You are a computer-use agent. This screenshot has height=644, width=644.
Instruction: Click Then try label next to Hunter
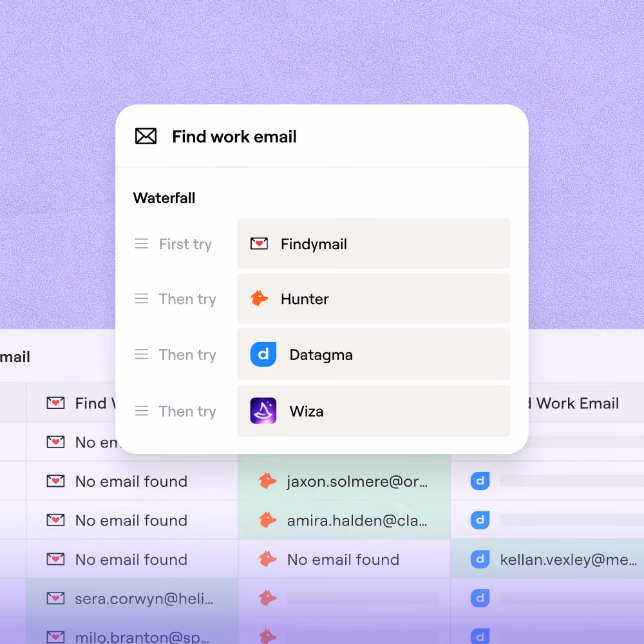point(187,299)
